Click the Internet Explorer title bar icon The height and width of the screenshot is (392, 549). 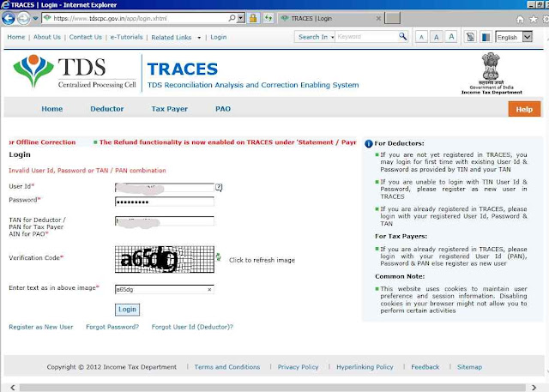tap(5, 4)
